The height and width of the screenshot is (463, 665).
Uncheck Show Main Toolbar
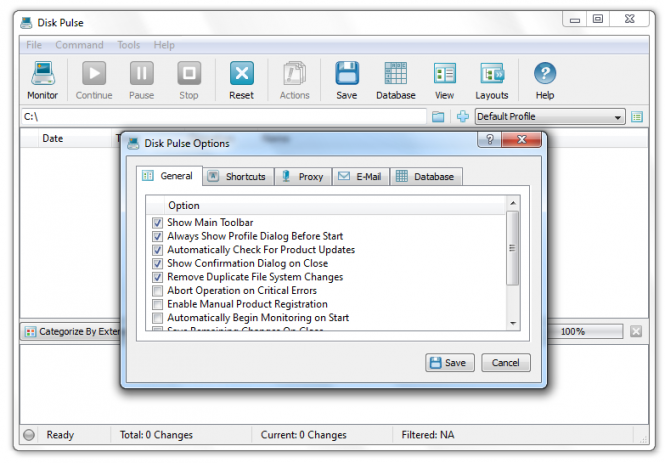pyautogui.click(x=157, y=223)
